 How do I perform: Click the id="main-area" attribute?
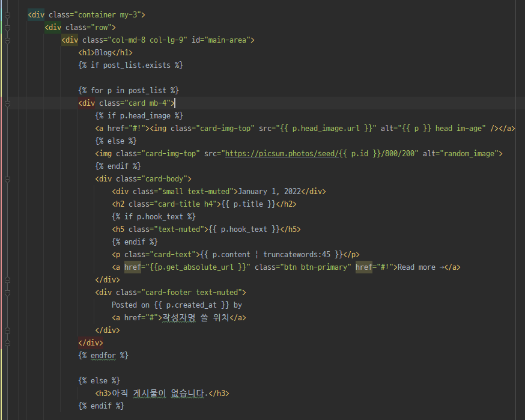tap(221, 40)
